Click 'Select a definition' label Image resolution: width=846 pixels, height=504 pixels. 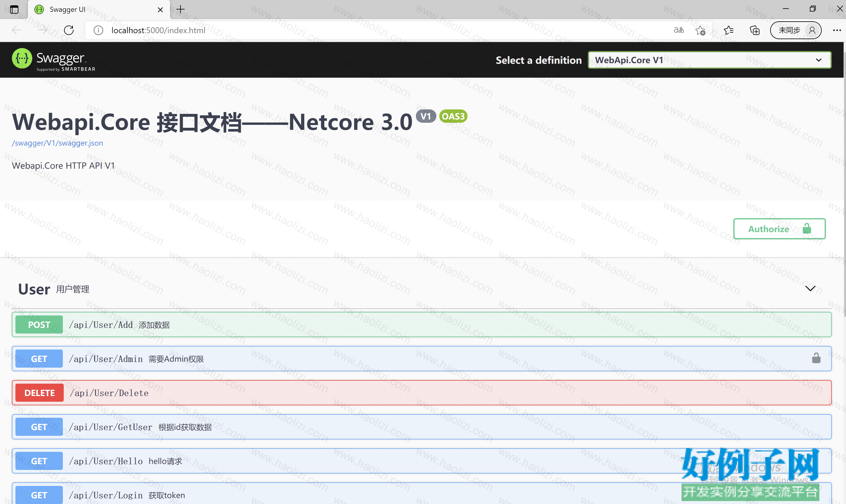[x=539, y=60]
